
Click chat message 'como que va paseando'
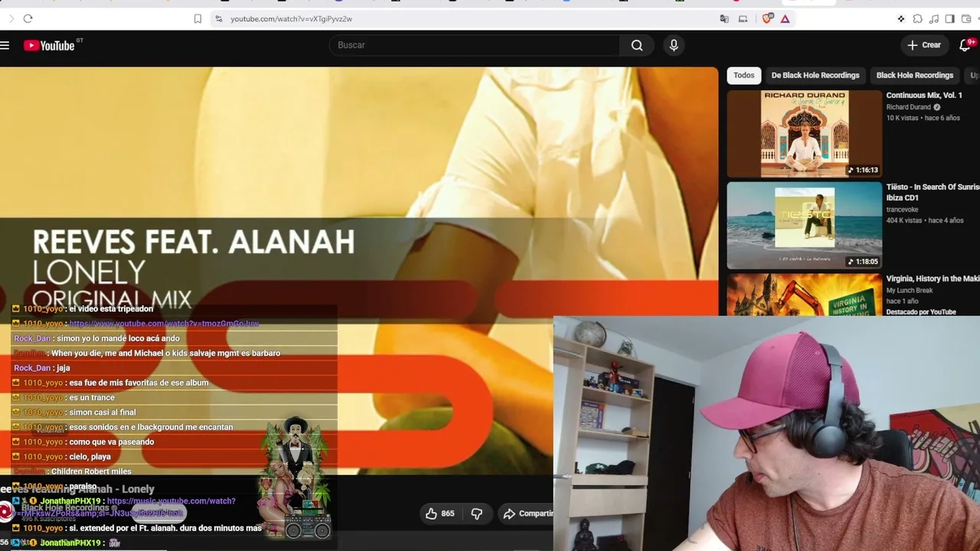point(112,442)
